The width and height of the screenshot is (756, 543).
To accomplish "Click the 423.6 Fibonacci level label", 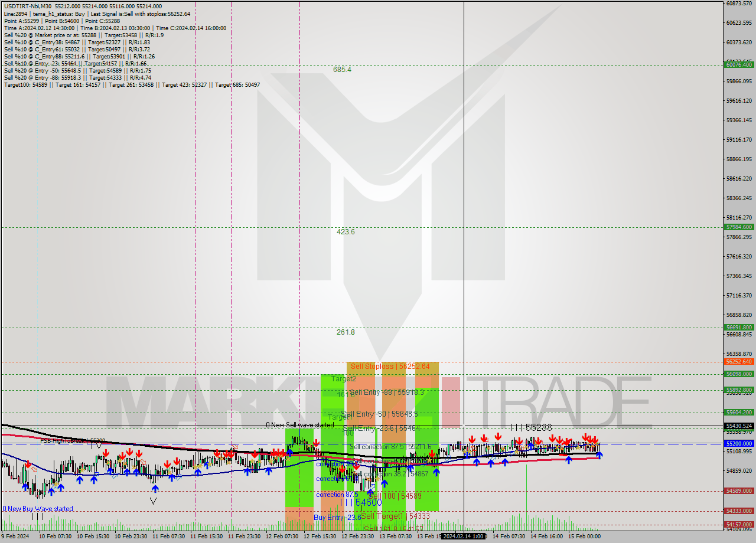I will click(x=346, y=232).
